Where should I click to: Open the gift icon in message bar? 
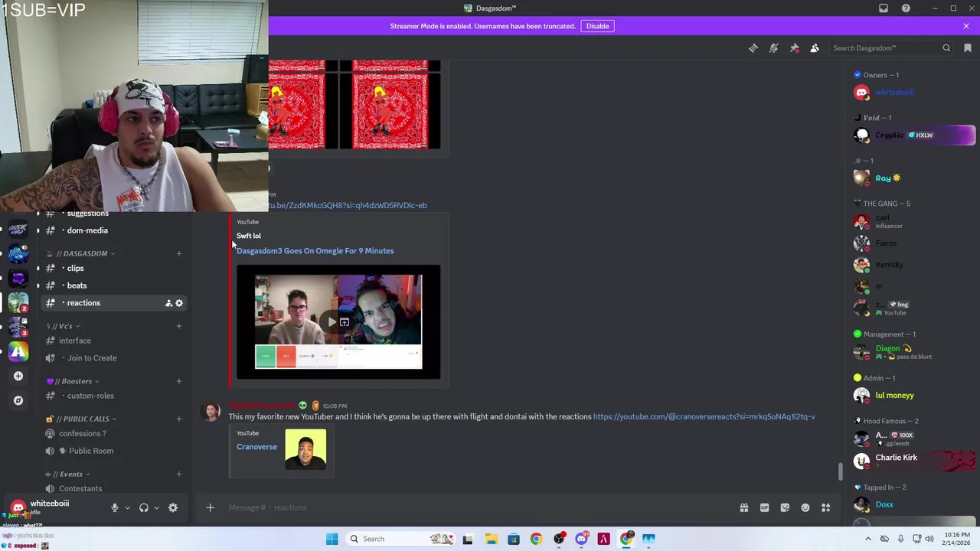coord(744,507)
